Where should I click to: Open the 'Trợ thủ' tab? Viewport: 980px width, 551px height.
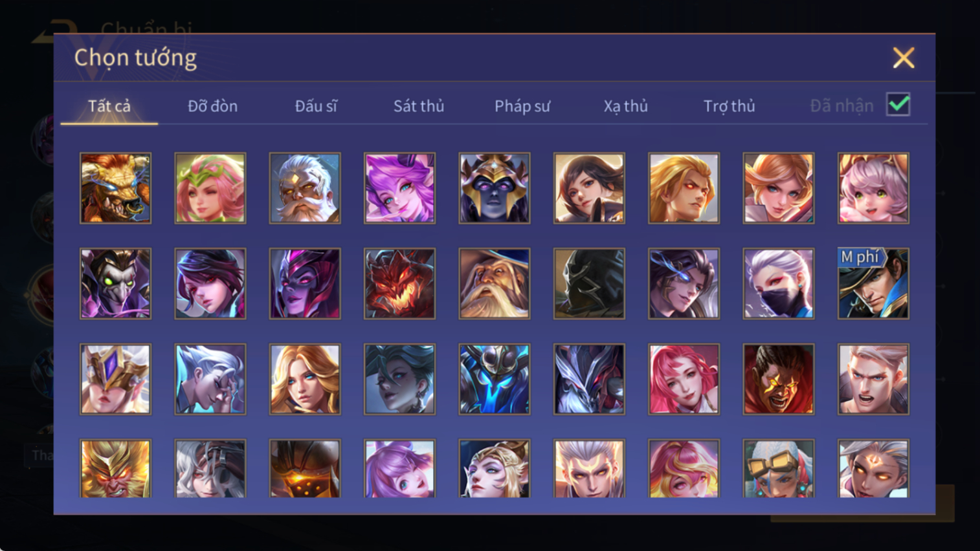729,106
